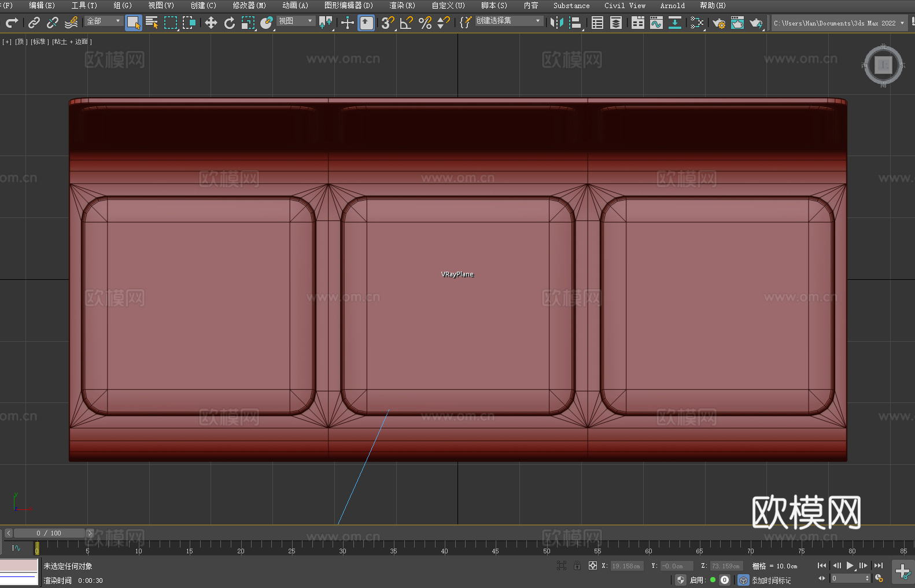Open the 全部 selection filter dropdown

(x=104, y=21)
